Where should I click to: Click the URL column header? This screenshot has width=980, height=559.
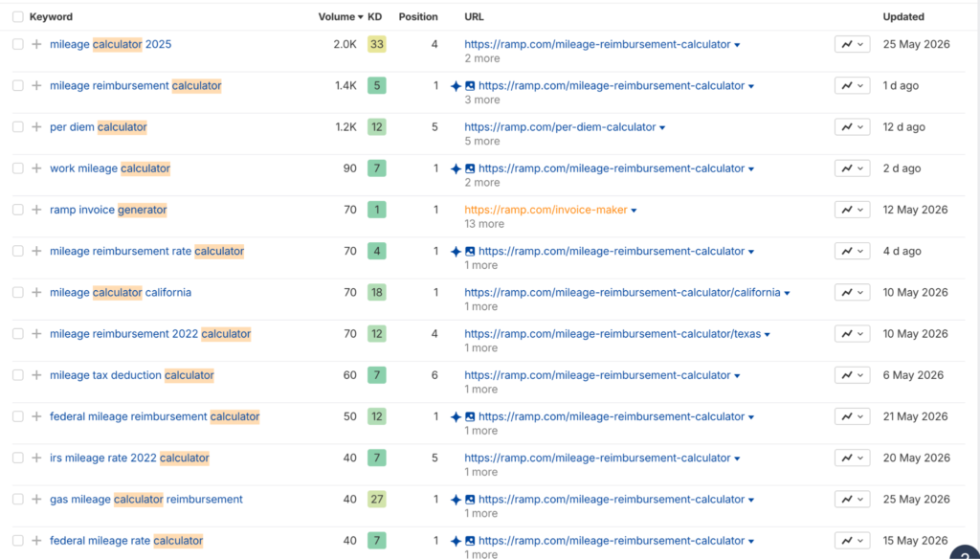click(474, 17)
